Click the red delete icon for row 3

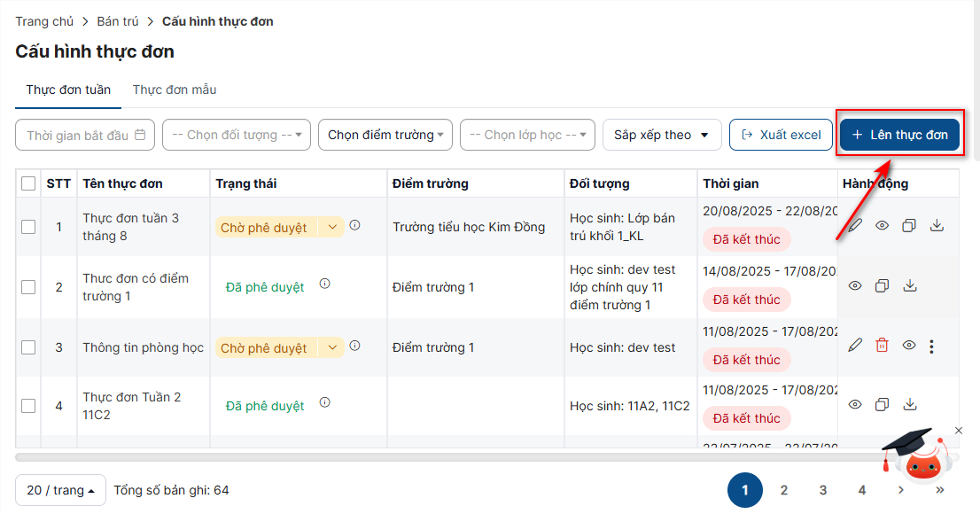[x=882, y=346]
